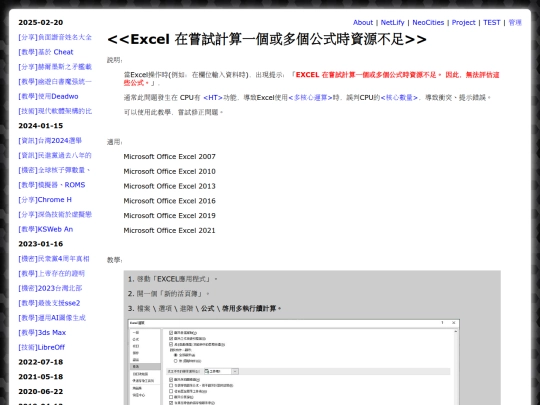Click step 2 開一個「新的活頁簿」 text
Screen dimensions: 540x405
click(169, 294)
